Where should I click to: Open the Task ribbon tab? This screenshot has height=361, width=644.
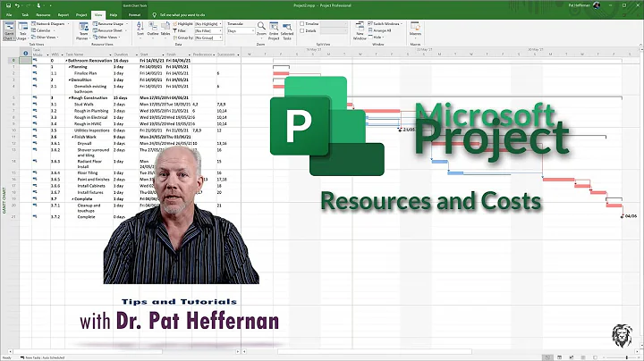point(25,15)
